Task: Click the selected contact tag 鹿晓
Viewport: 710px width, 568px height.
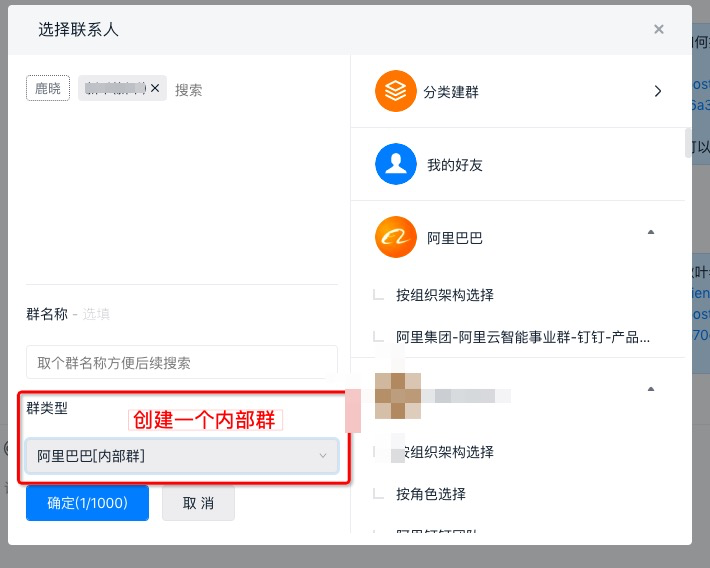Action: [x=48, y=89]
